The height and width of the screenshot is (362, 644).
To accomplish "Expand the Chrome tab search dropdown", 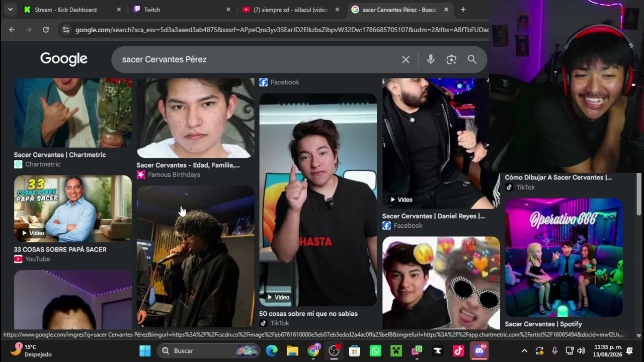I will (10, 10).
